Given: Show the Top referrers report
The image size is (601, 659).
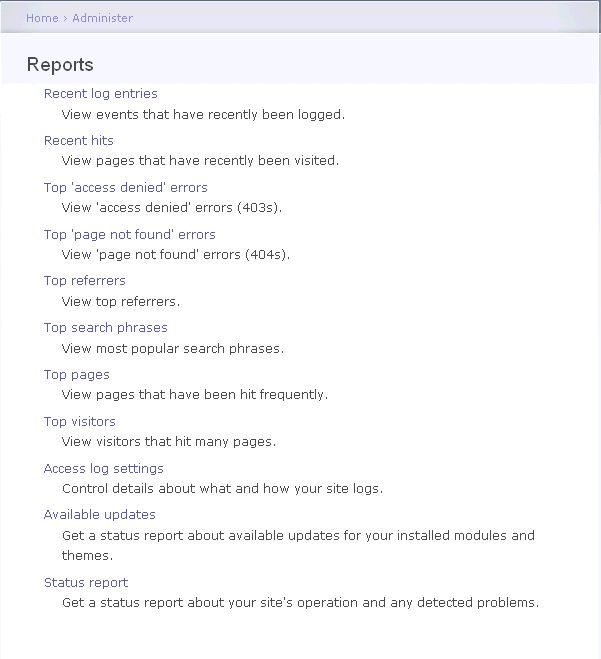Looking at the screenshot, I should tap(85, 281).
